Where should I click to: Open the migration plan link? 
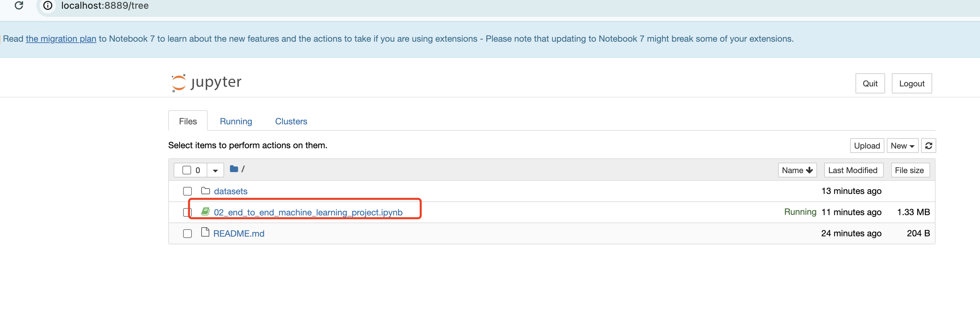(x=61, y=39)
